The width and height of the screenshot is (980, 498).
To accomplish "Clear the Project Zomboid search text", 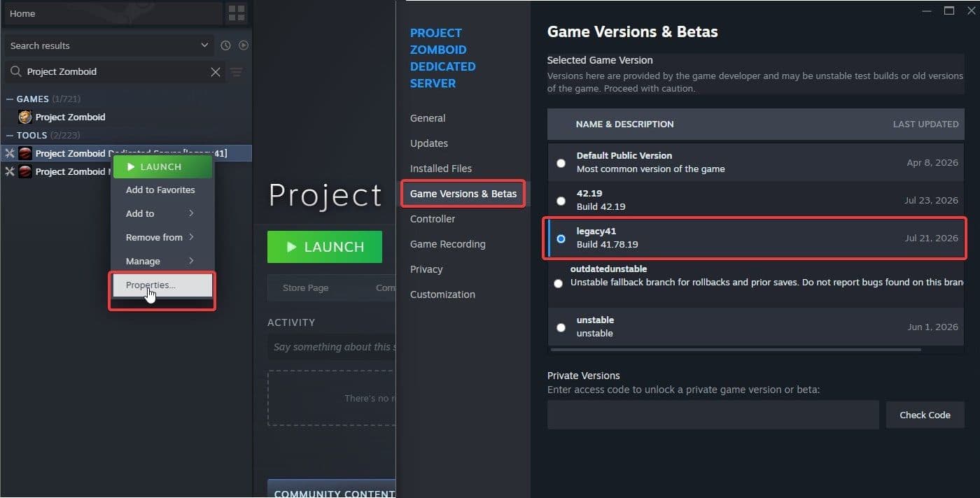I will click(216, 71).
